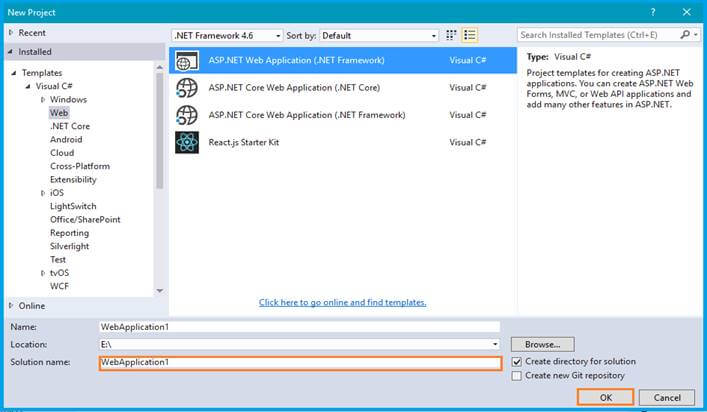This screenshot has height=412, width=707.
Task: Open the help question mark icon
Action: [x=652, y=12]
